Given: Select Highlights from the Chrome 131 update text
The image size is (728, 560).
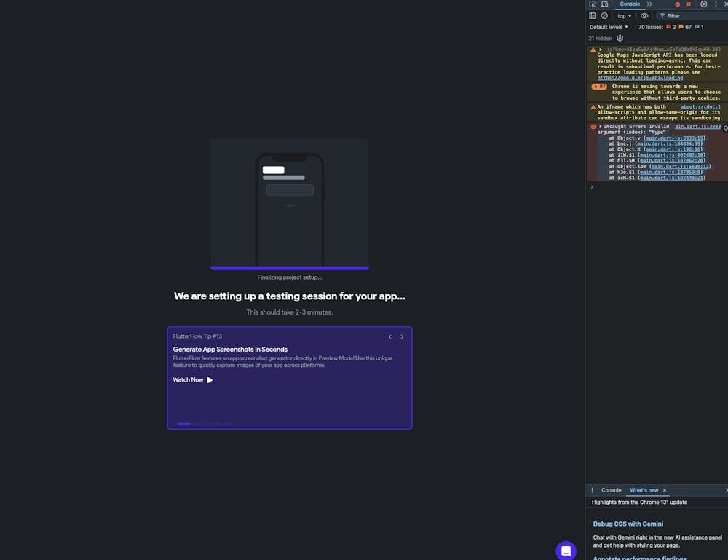Looking at the screenshot, I should click(639, 502).
